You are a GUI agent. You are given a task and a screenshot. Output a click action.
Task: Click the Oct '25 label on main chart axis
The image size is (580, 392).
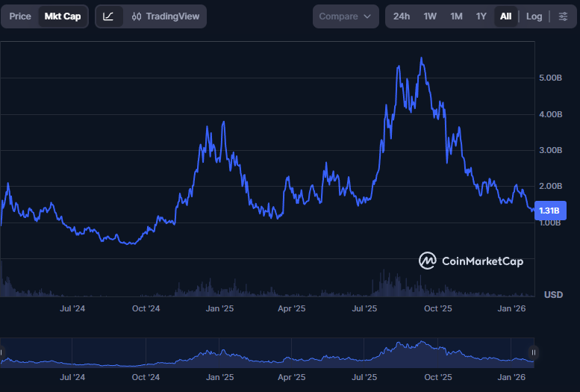pyautogui.click(x=438, y=308)
